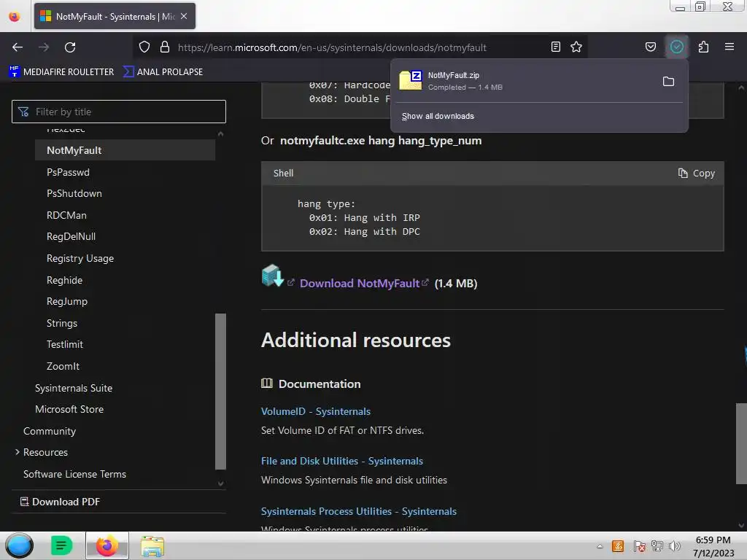Click the Firefox taskbar button

[x=107, y=545]
